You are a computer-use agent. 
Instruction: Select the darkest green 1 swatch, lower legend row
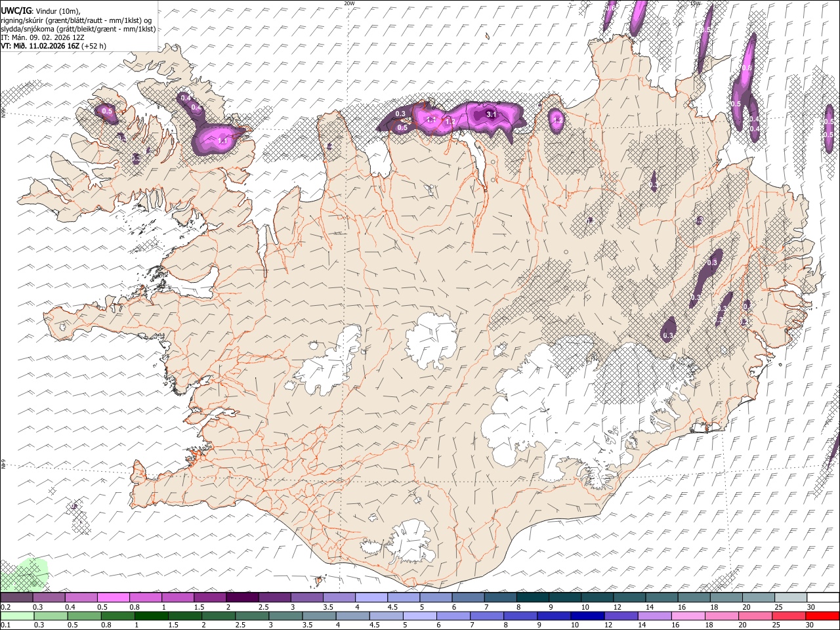click(152, 616)
